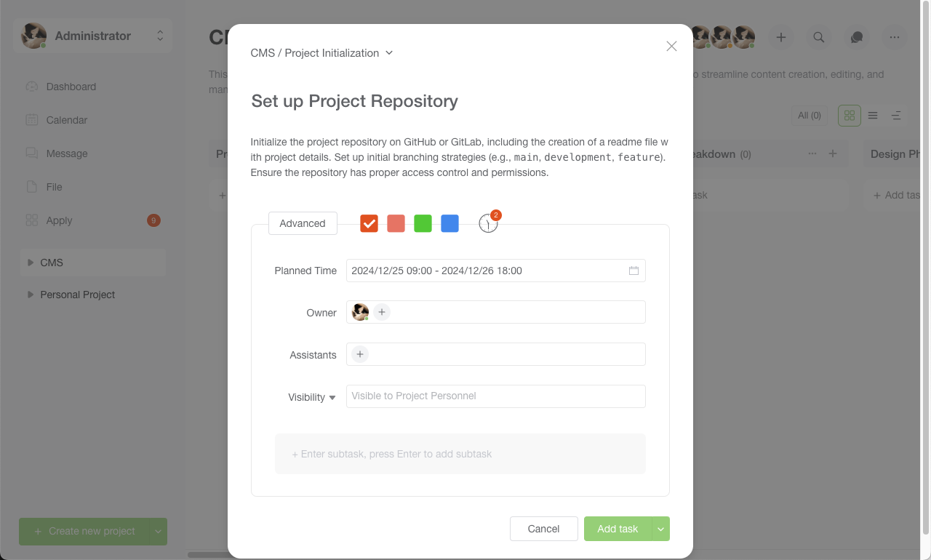This screenshot has height=560, width=931.
Task: Open Add task options dropdown arrow
Action: click(660, 529)
